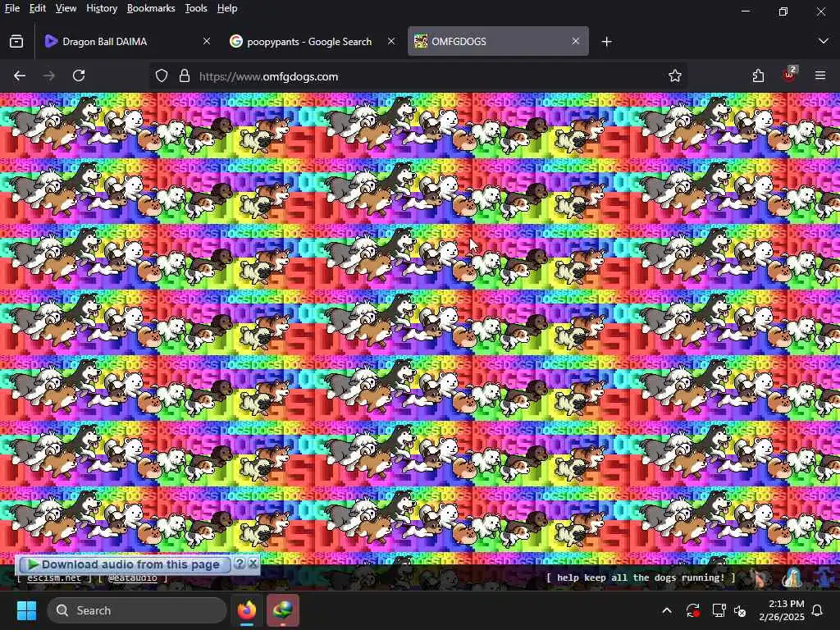Open the muted volume tray icon

pos(741,610)
